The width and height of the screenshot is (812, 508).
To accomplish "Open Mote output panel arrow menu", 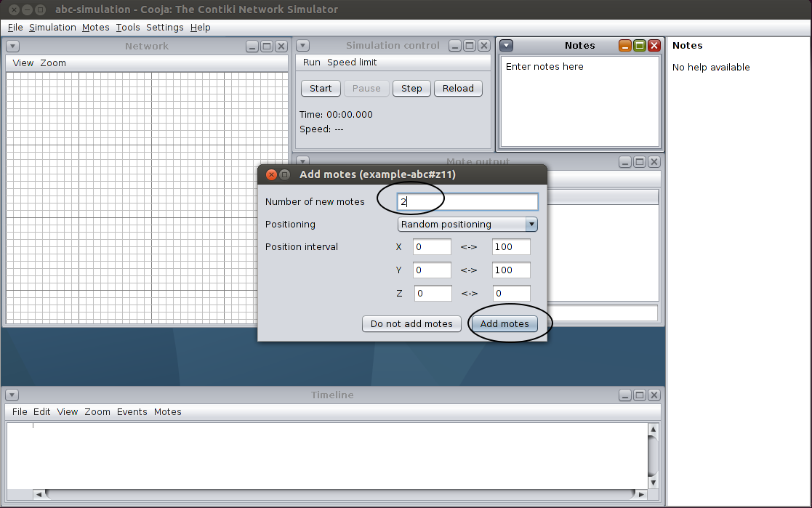I will tap(302, 161).
